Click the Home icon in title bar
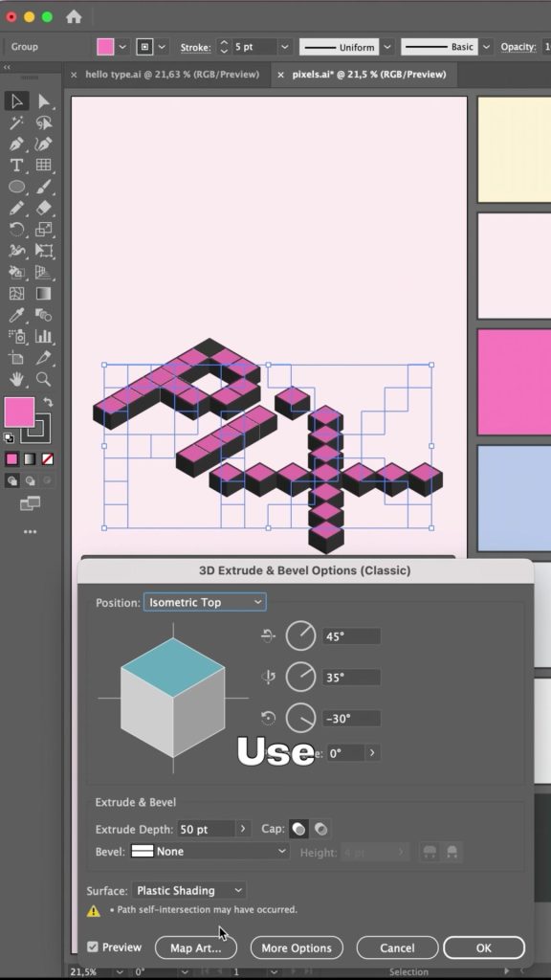The image size is (551, 980). pos(74,17)
